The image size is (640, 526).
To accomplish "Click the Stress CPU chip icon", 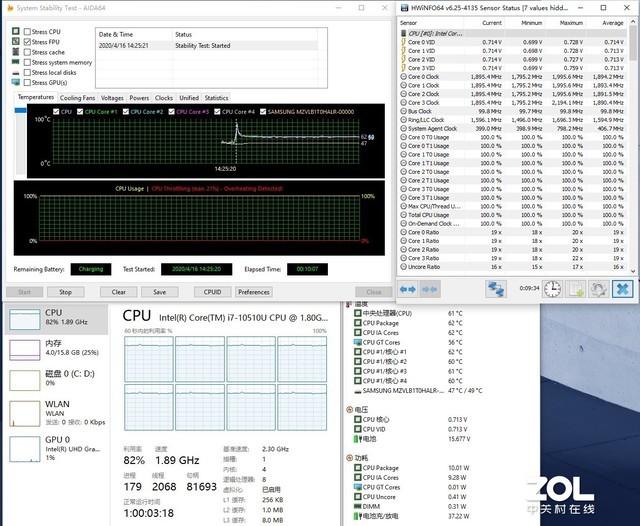I will pos(16,31).
